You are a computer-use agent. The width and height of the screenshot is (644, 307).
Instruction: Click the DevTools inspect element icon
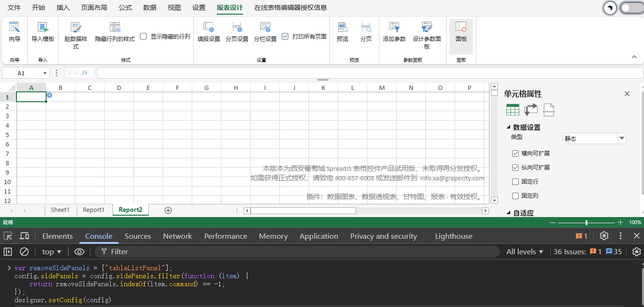click(8, 236)
